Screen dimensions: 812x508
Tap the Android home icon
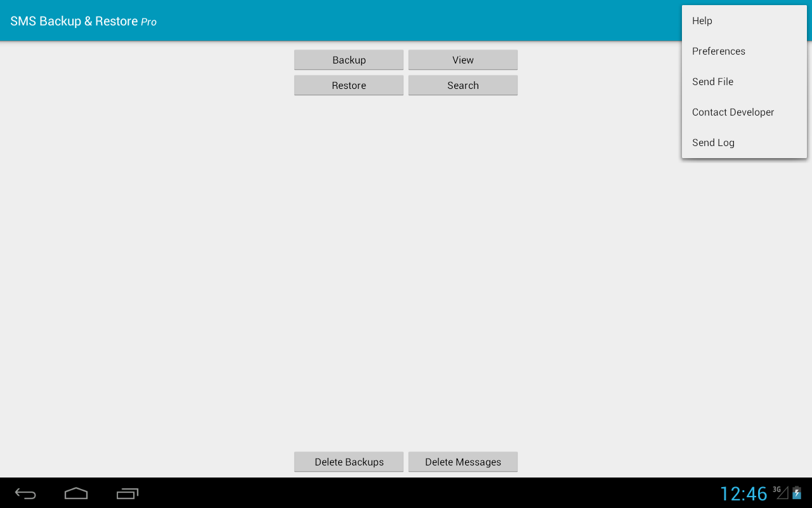pyautogui.click(x=76, y=493)
